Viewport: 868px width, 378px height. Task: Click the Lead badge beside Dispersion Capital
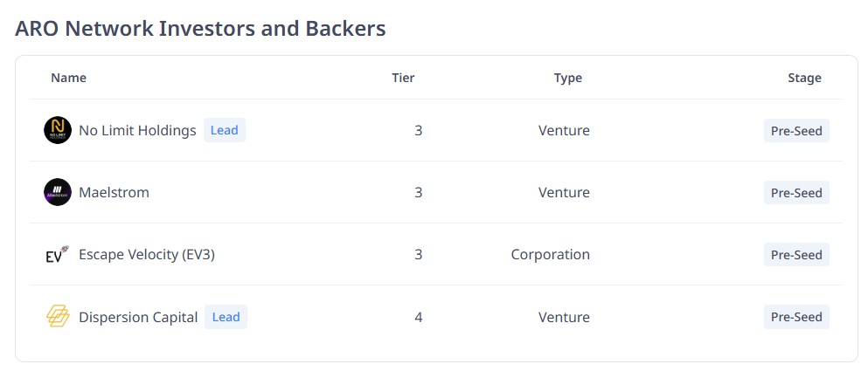226,317
